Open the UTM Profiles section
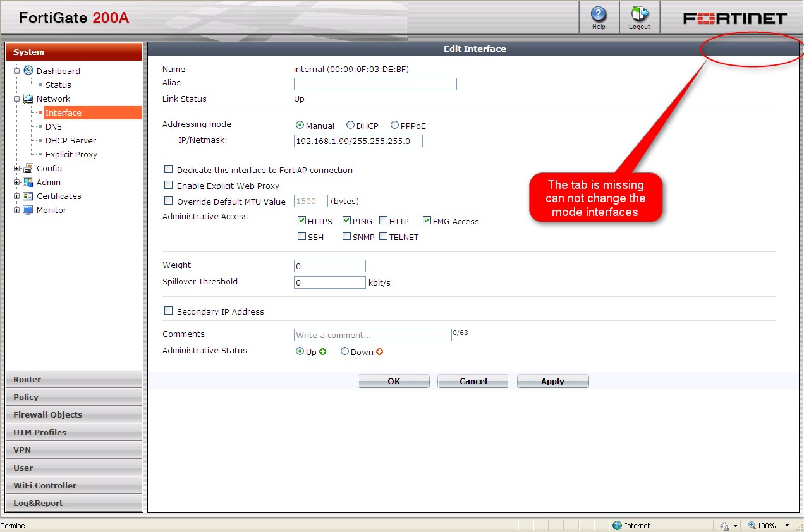This screenshot has height=532, width=804. [74, 432]
